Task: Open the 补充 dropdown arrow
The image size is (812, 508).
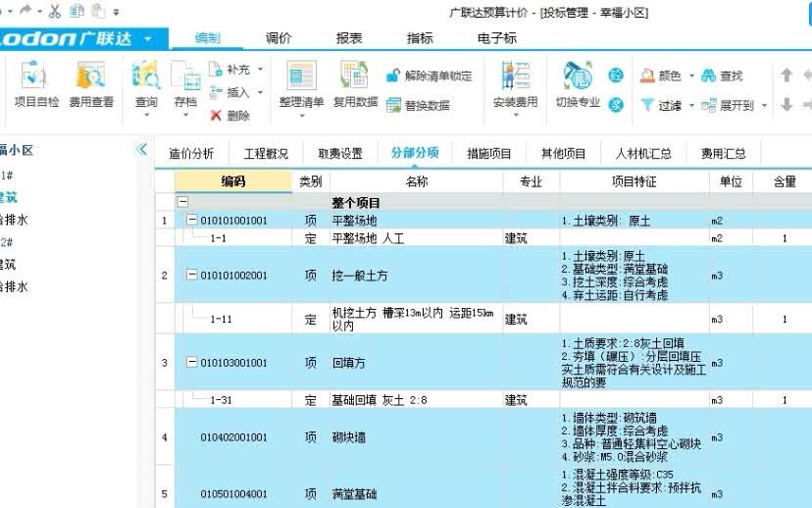Action: click(260, 69)
